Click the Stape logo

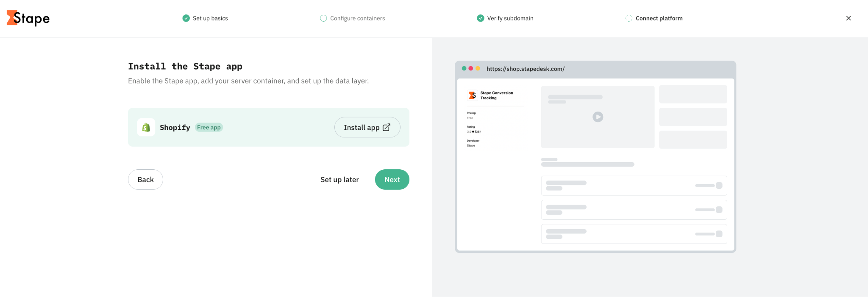tap(28, 18)
